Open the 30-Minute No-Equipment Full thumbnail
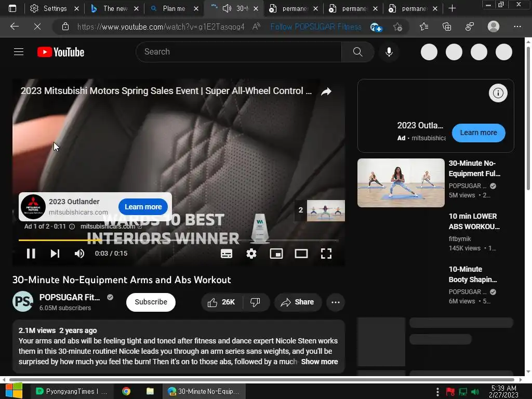The width and height of the screenshot is (532, 399). (401, 182)
